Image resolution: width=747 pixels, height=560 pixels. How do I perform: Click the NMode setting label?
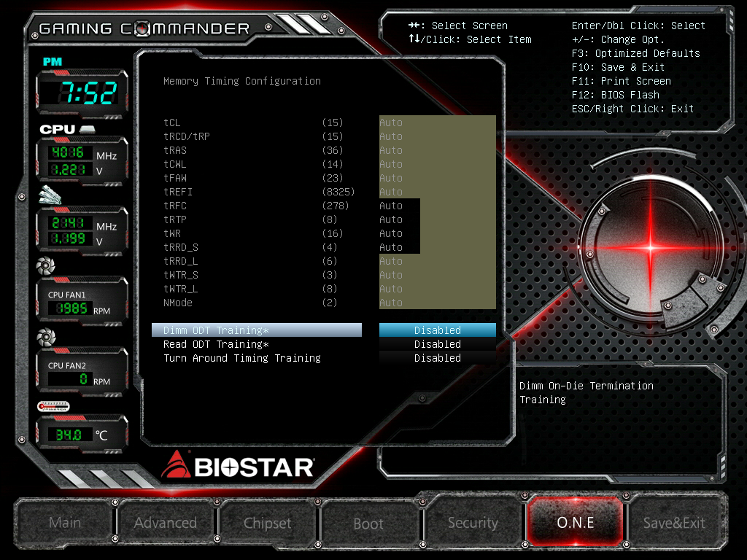(x=178, y=303)
